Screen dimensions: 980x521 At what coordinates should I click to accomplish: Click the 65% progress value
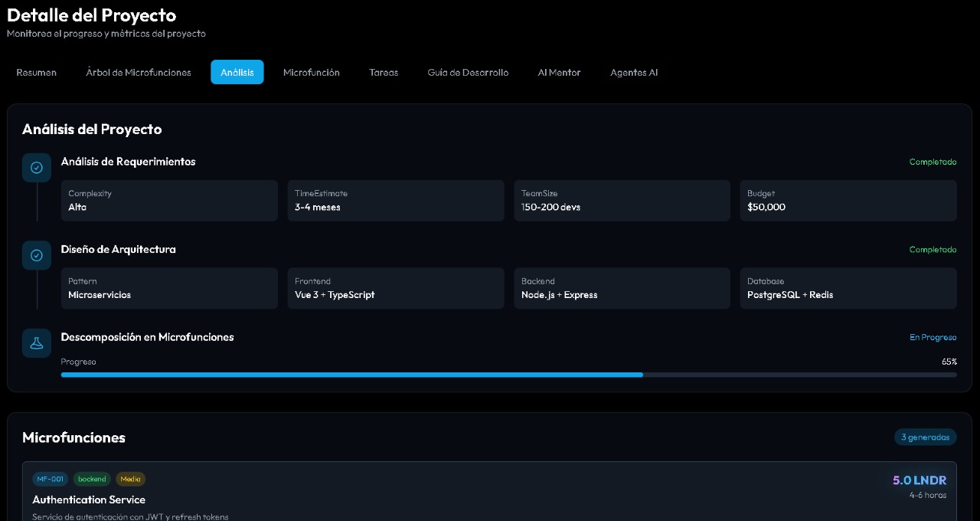(x=949, y=362)
